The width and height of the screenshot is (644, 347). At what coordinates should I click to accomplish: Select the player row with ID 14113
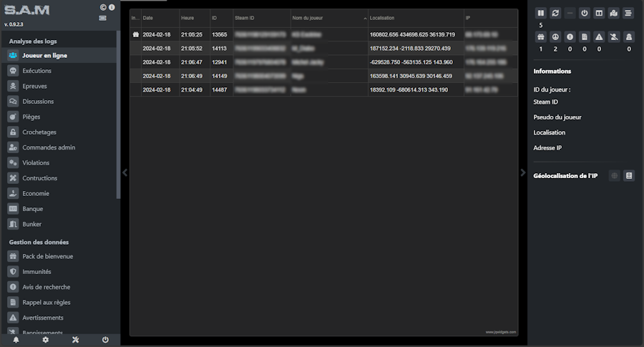(x=322, y=48)
